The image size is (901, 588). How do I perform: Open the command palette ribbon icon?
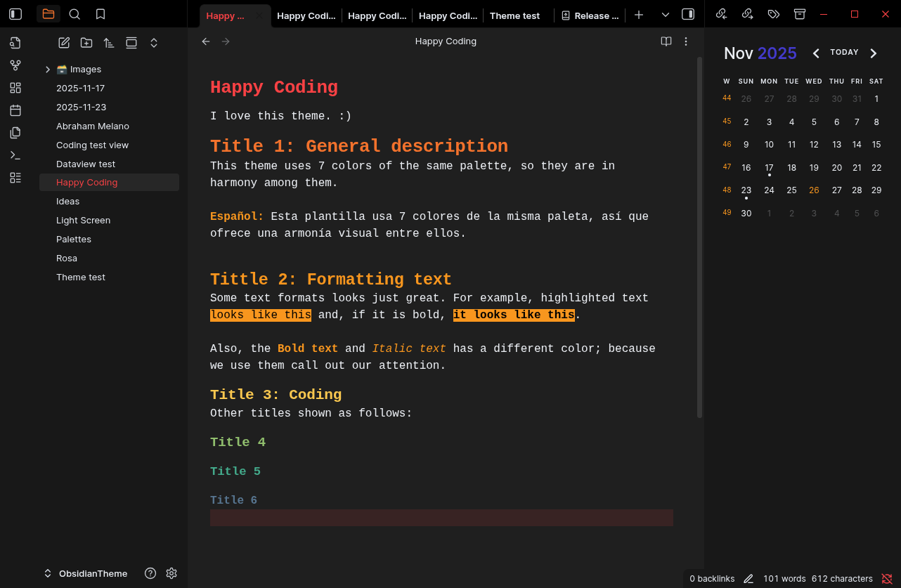click(15, 155)
